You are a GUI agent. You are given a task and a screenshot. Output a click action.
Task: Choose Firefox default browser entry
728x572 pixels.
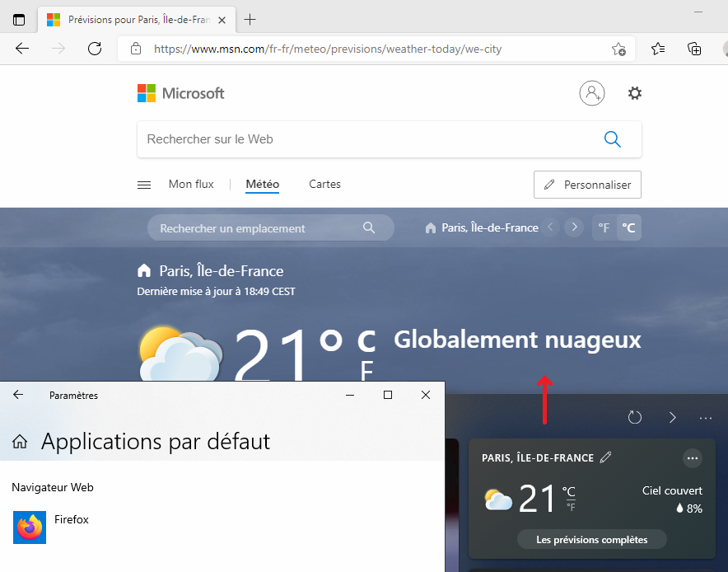coord(51,527)
